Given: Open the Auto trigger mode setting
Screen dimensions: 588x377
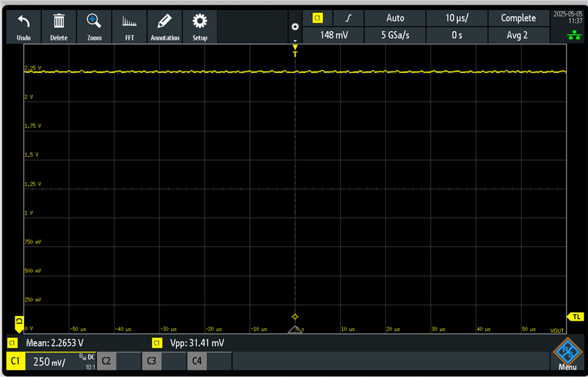Looking at the screenshot, I should [x=395, y=18].
